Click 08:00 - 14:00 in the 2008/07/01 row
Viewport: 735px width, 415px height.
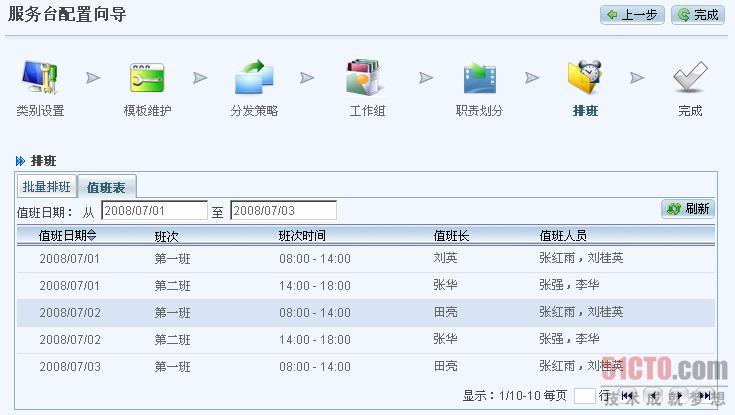pos(315,259)
